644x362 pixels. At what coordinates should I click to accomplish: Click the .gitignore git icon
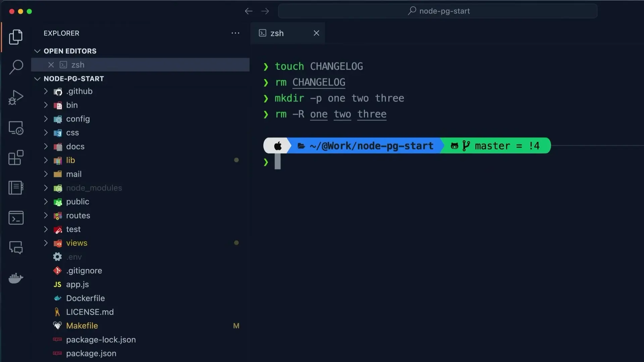click(57, 270)
